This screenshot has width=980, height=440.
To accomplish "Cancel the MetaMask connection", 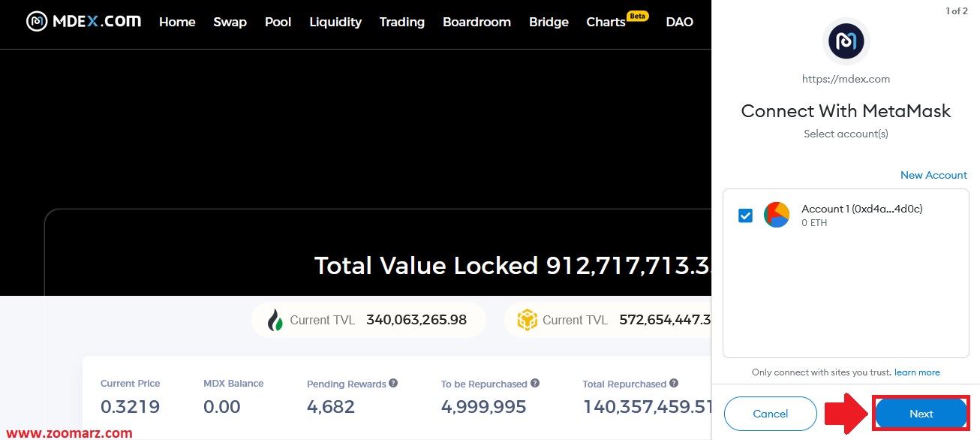I will 771,414.
